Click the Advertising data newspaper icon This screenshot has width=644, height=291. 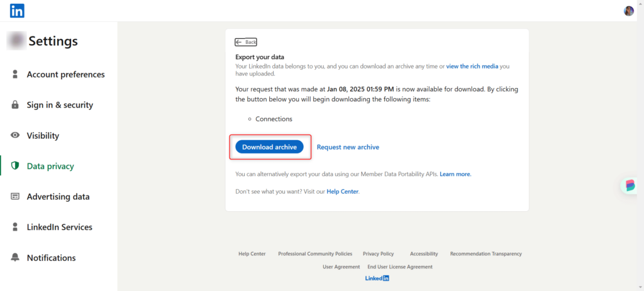click(15, 197)
